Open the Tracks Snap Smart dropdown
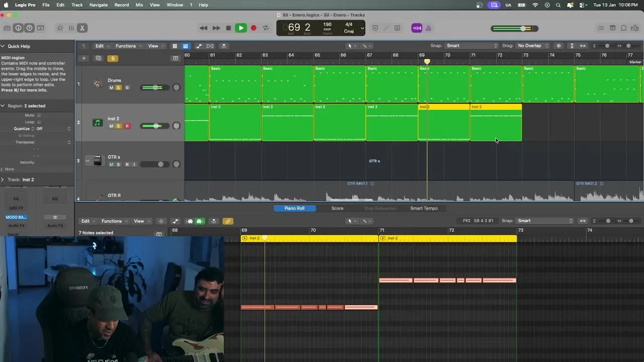The image size is (644, 362). tap(472, 46)
